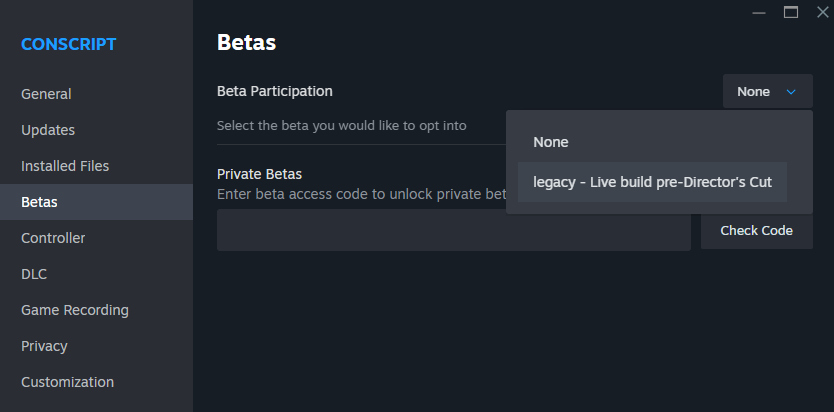Image resolution: width=834 pixels, height=412 pixels.
Task: Maximize the properties window
Action: 791,12
